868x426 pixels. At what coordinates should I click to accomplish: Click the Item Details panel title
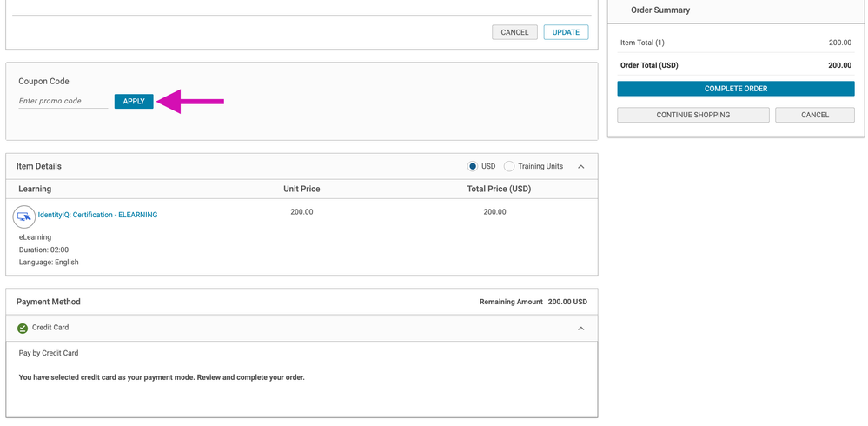39,166
